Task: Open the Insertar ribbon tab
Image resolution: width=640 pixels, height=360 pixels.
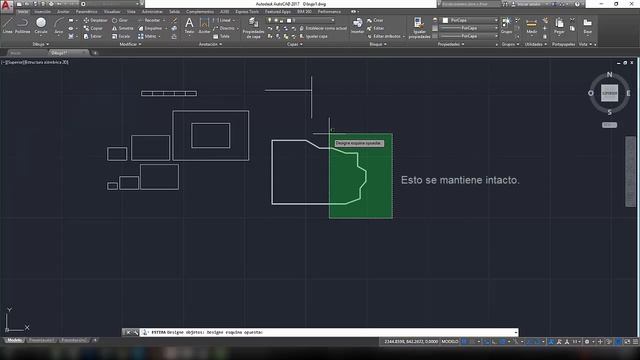Action: [42, 12]
